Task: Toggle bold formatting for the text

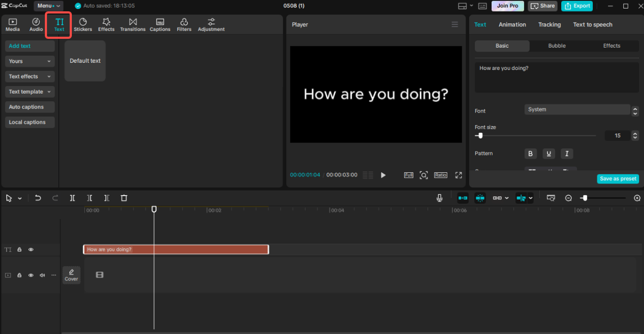Action: coord(530,154)
